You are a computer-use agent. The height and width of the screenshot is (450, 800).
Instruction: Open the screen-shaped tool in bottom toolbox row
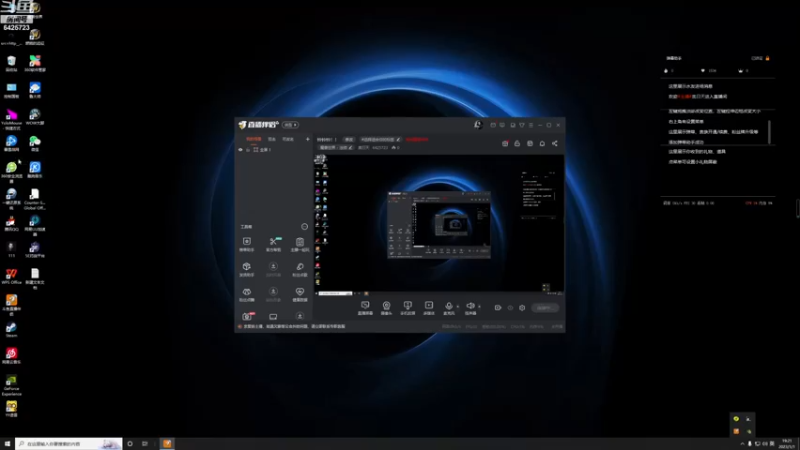tap(273, 317)
